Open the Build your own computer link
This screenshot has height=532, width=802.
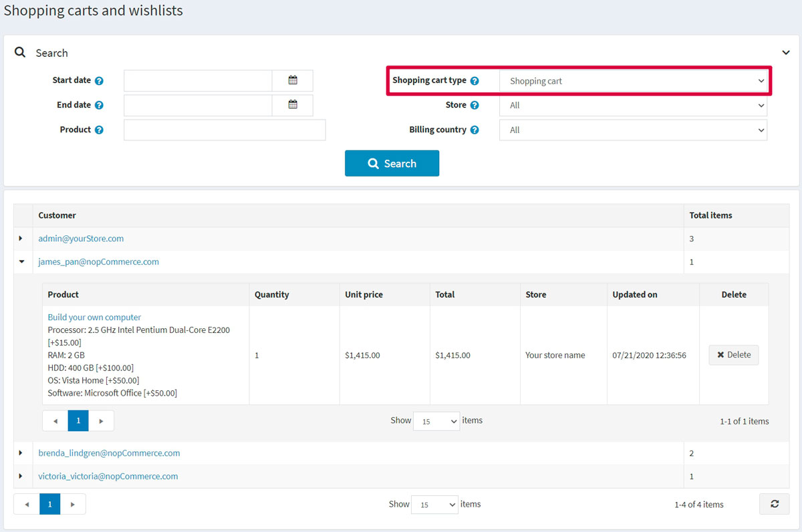pyautogui.click(x=94, y=317)
